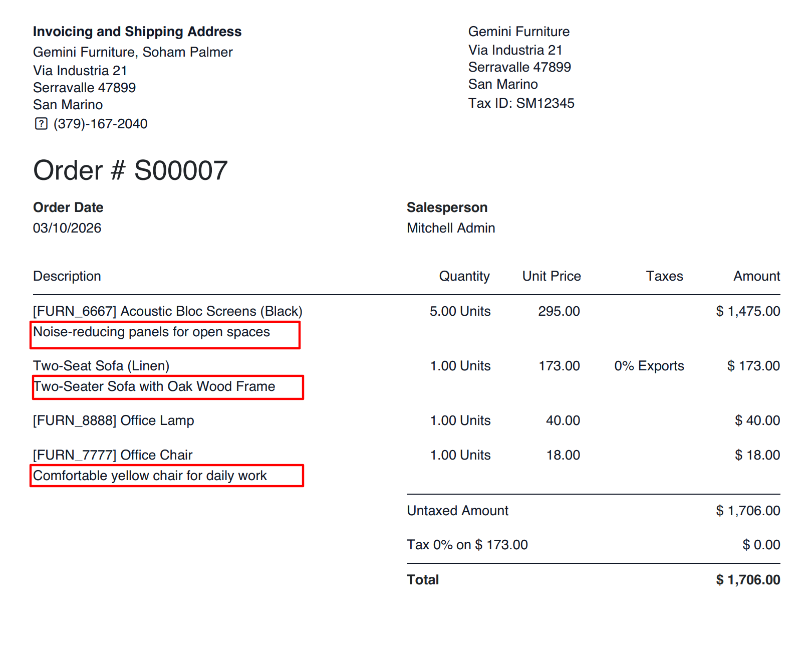Select the Acoustic Bloc Screens (Black) line

coord(168,311)
